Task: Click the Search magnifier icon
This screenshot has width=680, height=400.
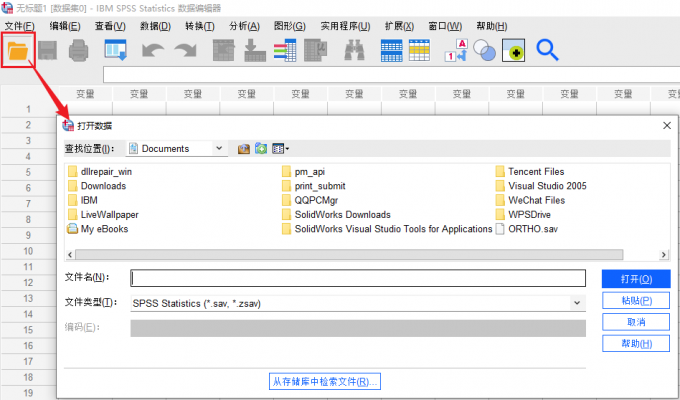Action: point(547,50)
